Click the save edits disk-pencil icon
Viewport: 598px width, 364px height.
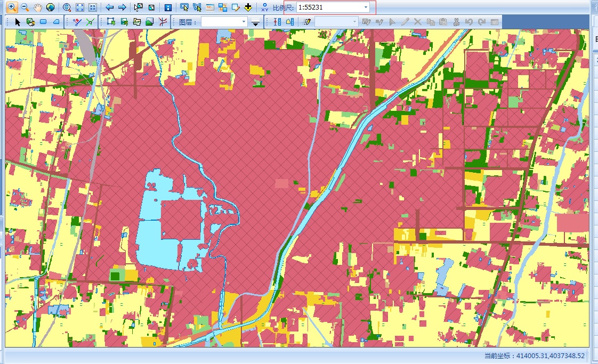tap(367, 22)
